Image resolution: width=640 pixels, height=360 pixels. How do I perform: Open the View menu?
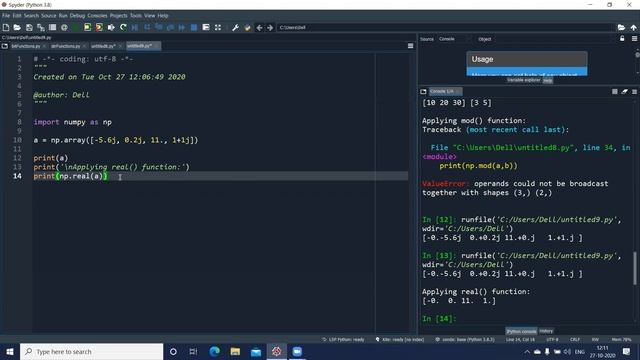pos(150,16)
